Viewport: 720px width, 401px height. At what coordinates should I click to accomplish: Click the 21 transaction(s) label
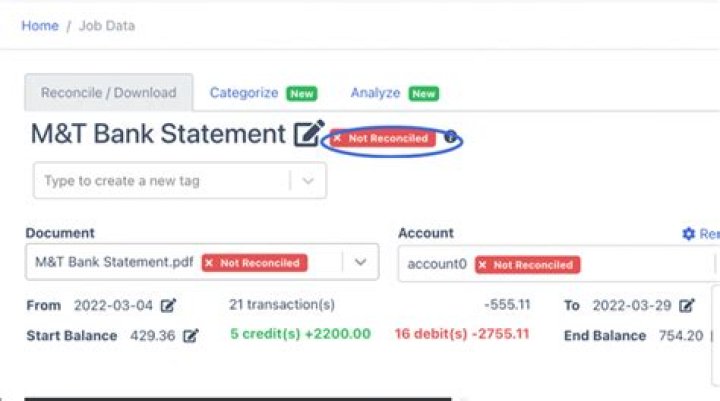[281, 305]
